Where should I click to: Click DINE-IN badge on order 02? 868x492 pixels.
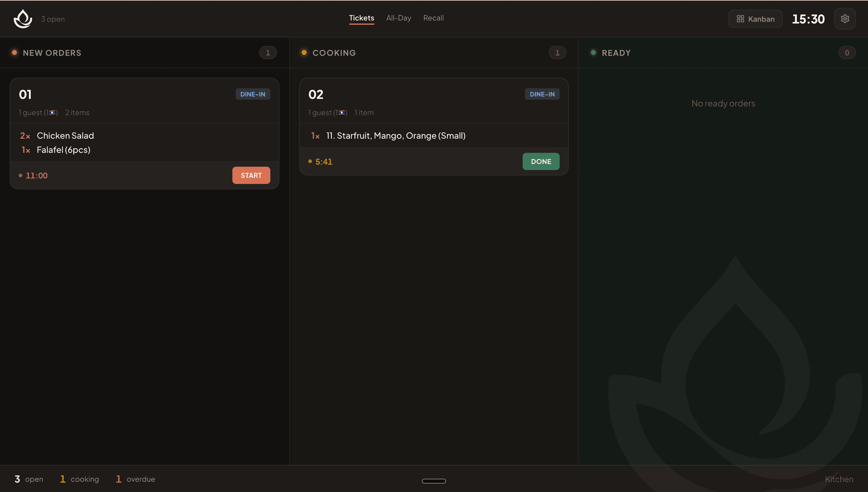(542, 94)
